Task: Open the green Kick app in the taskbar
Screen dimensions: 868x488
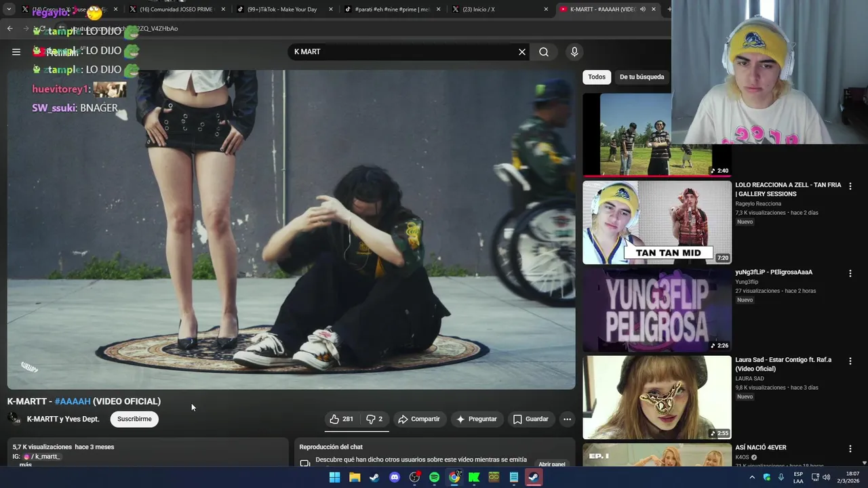Action: [x=474, y=477]
